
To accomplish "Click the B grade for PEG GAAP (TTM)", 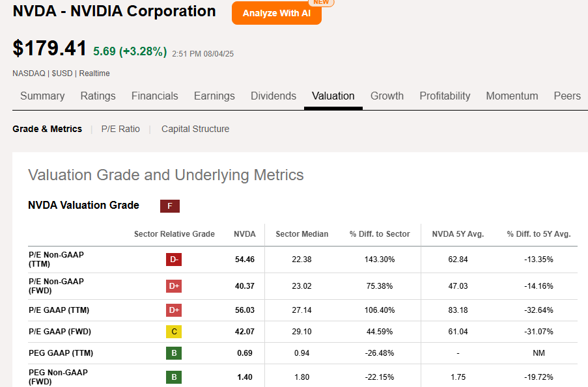I will pyautogui.click(x=174, y=353).
